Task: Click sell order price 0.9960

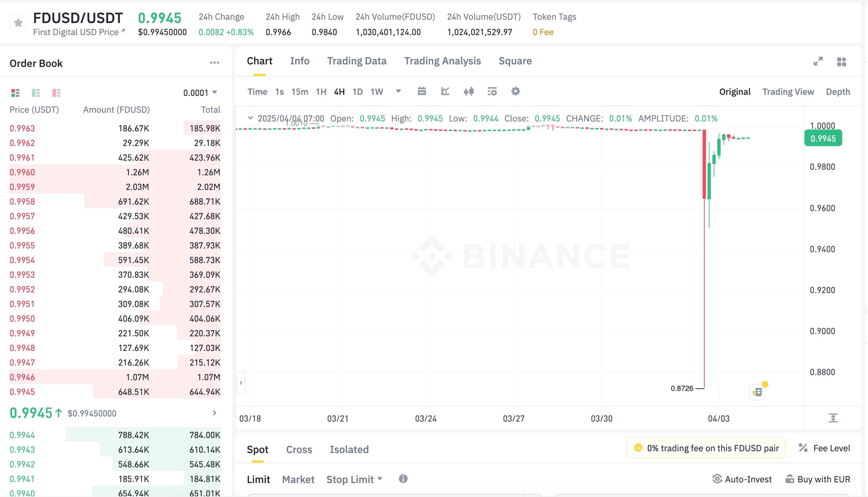Action: click(22, 172)
